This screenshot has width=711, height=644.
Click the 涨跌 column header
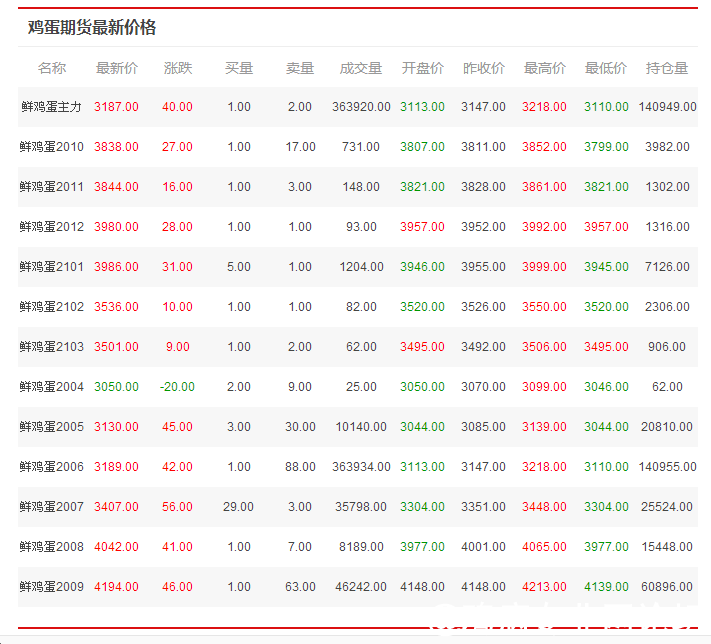[x=178, y=68]
